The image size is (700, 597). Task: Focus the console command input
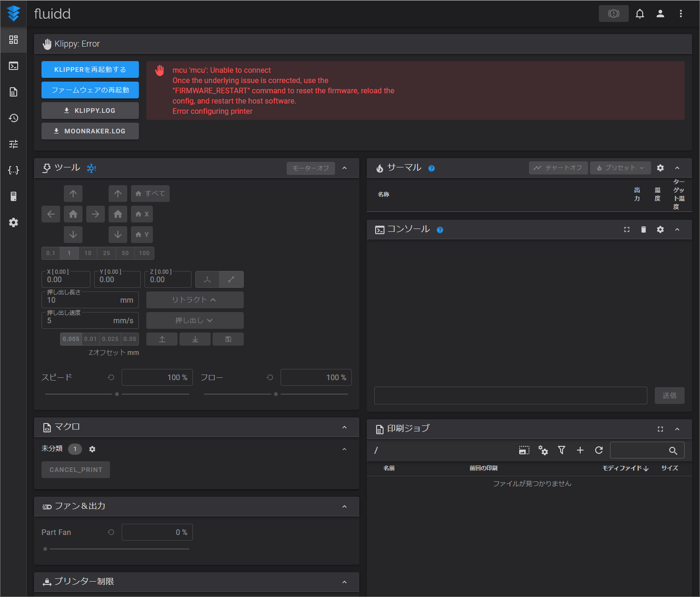[x=511, y=396]
